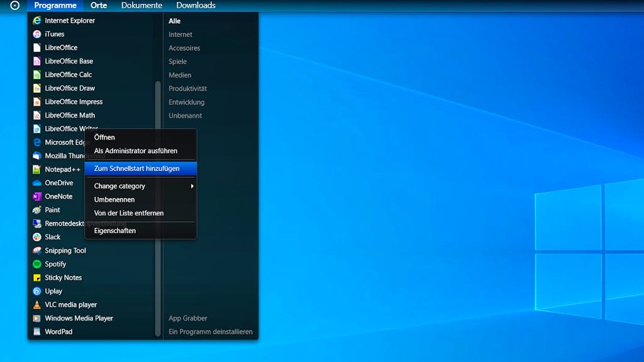Click the VLC media player cone icon
Viewport: 644px width, 362px height.
[37, 305]
